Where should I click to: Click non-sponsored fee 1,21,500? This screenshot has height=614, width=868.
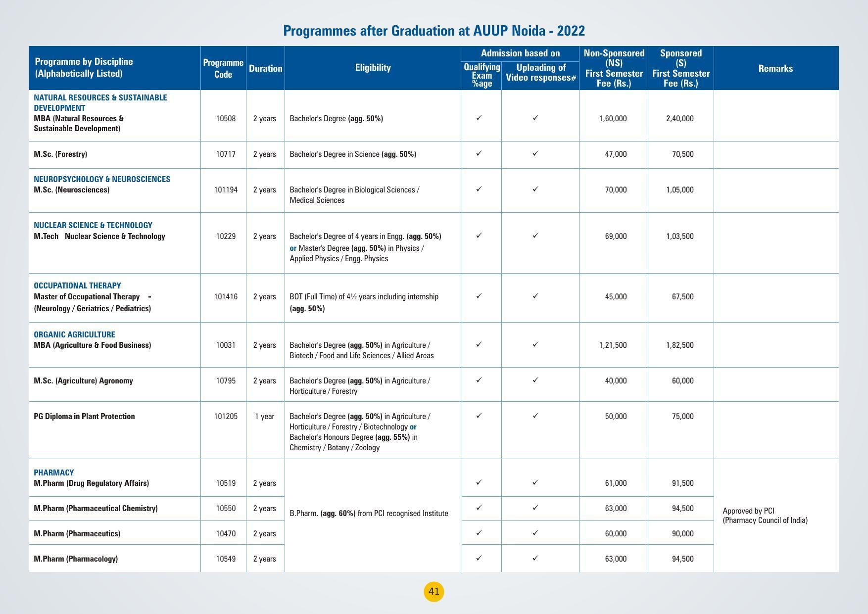(x=613, y=345)
